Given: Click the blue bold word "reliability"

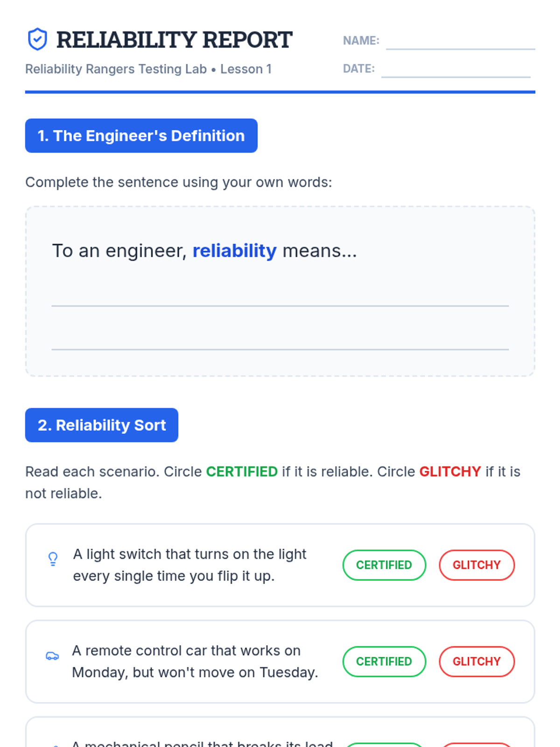Looking at the screenshot, I should [234, 251].
